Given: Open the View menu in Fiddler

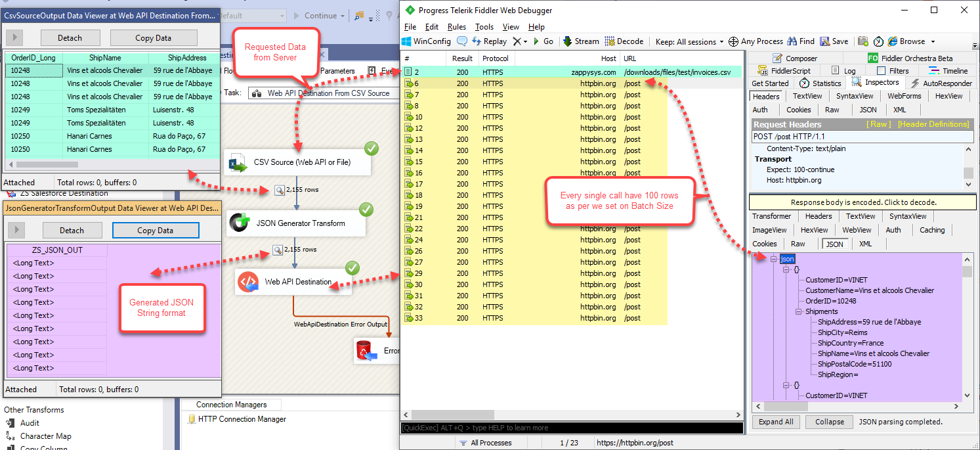Looking at the screenshot, I should point(511,27).
